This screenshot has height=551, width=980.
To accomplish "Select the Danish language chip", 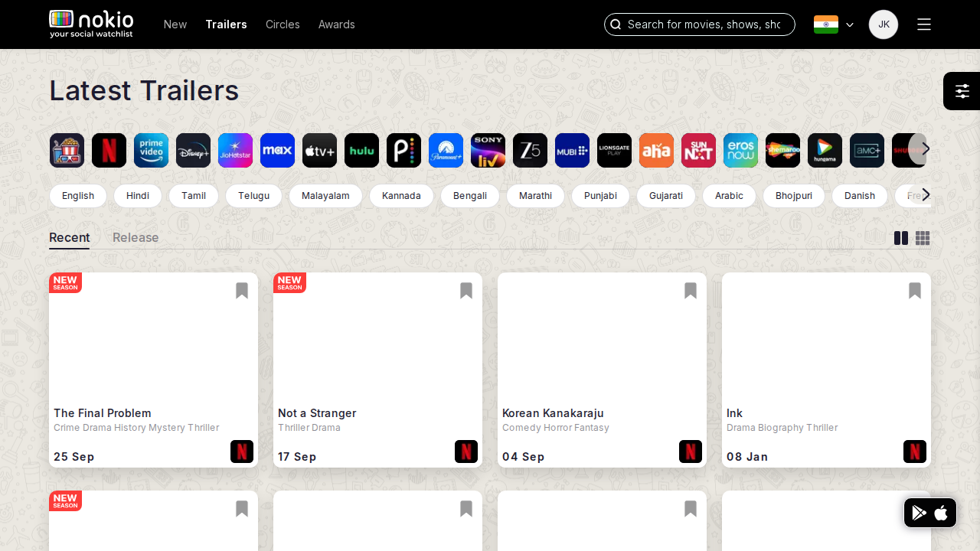I will click(860, 196).
